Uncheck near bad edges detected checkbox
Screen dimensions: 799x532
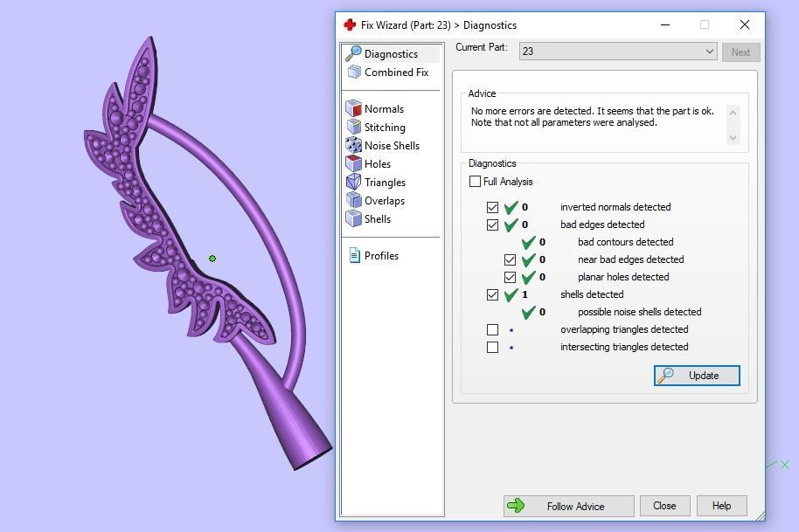click(510, 259)
